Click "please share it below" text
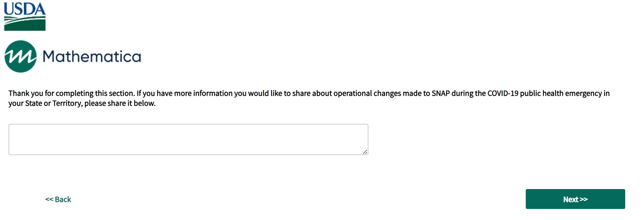This screenshot has height=220, width=644. click(120, 103)
